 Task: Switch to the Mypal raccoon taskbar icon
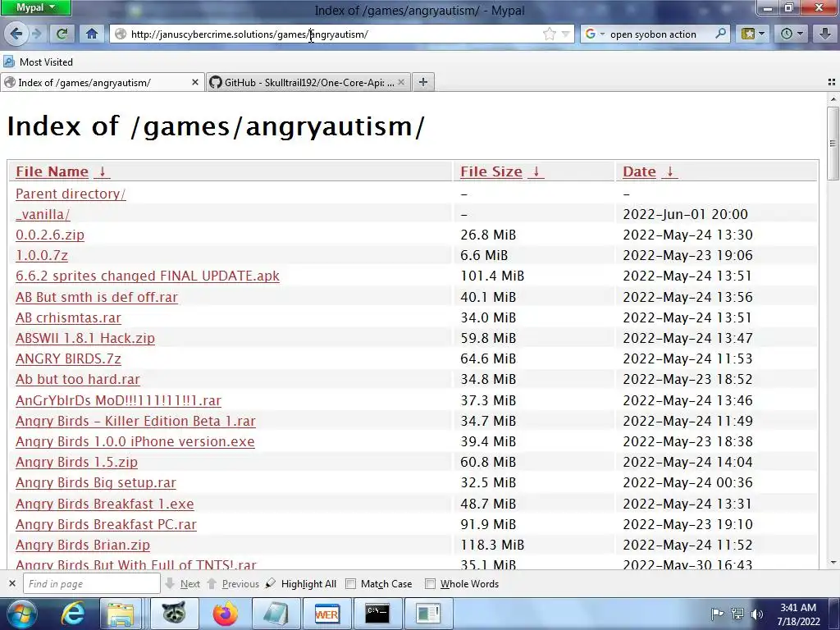174,614
